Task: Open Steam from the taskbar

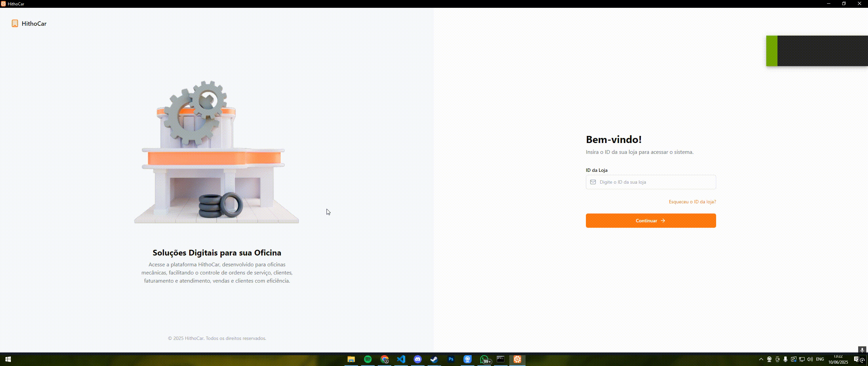Action: (434, 359)
